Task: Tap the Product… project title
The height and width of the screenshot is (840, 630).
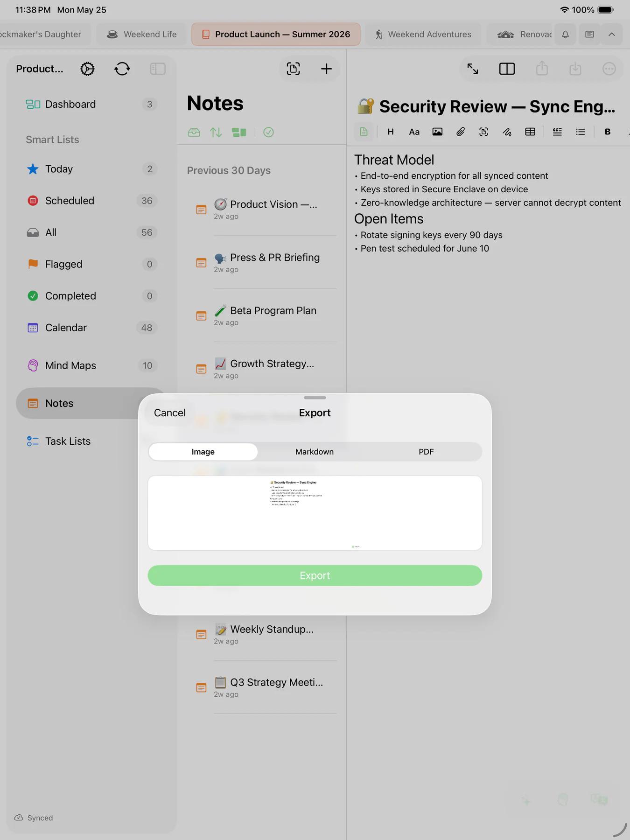Action: (40, 69)
